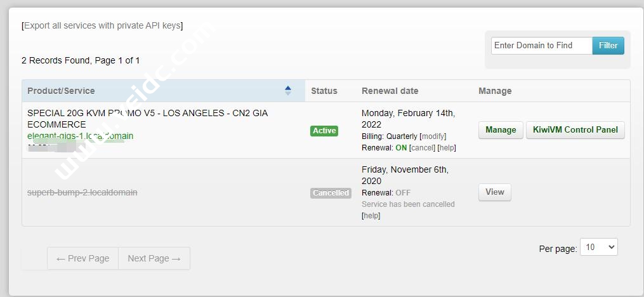Screen dimensions: 644x297
Task: Go to the Next Page
Action: [x=154, y=258]
